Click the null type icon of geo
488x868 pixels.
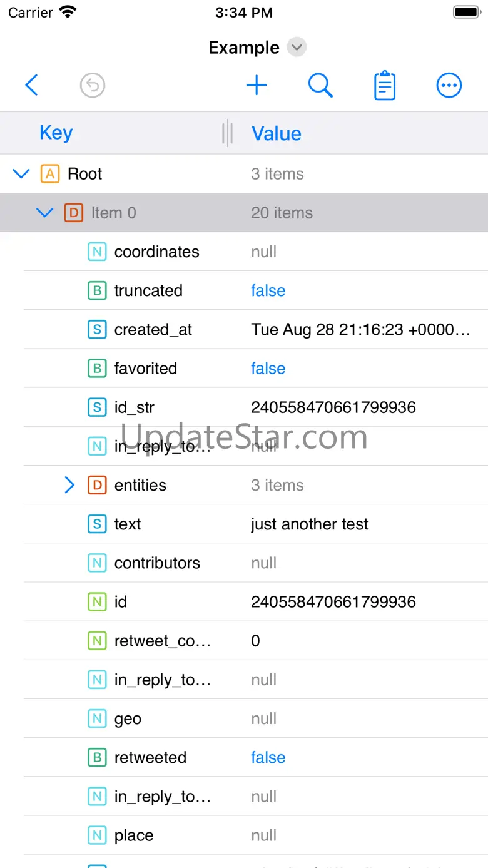point(97,718)
